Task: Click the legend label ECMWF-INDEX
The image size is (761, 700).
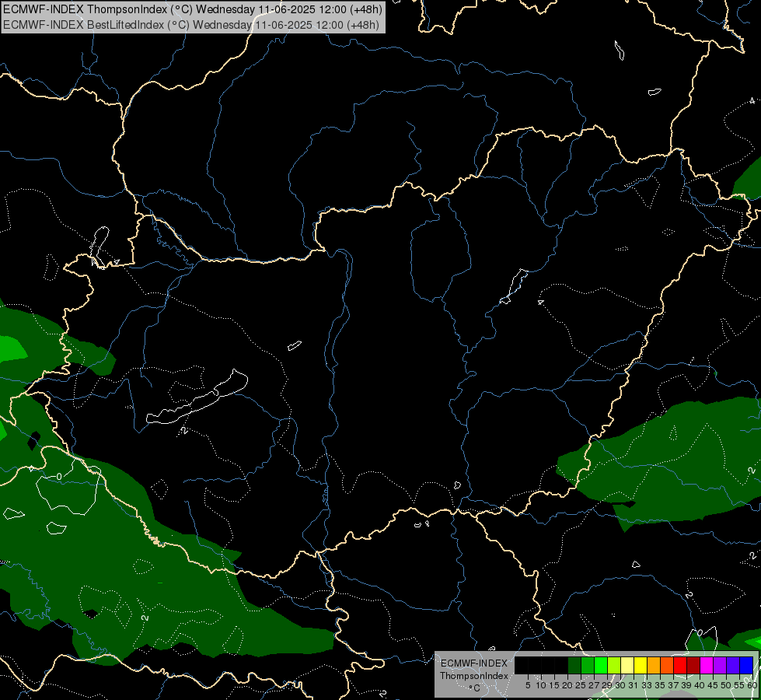Action: (474, 663)
